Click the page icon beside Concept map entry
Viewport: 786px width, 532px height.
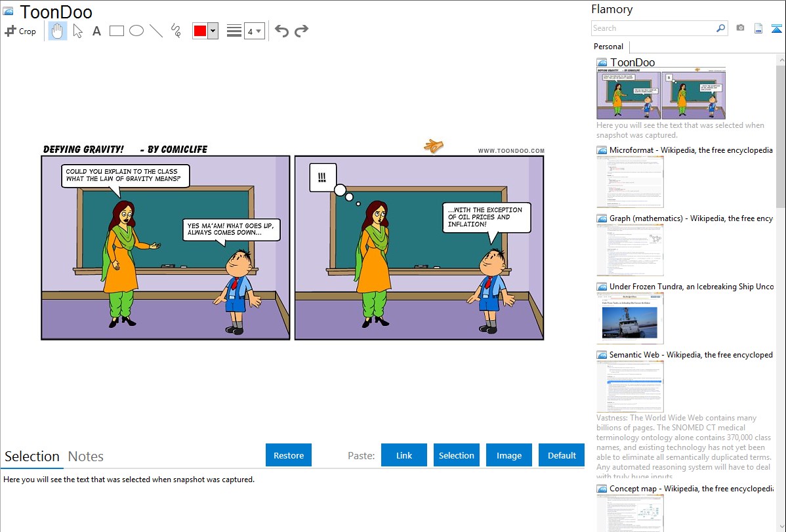(x=602, y=488)
